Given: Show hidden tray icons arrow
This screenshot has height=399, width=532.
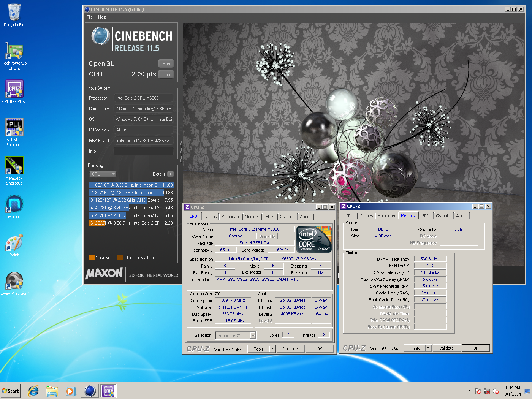Looking at the screenshot, I should tap(469, 391).
